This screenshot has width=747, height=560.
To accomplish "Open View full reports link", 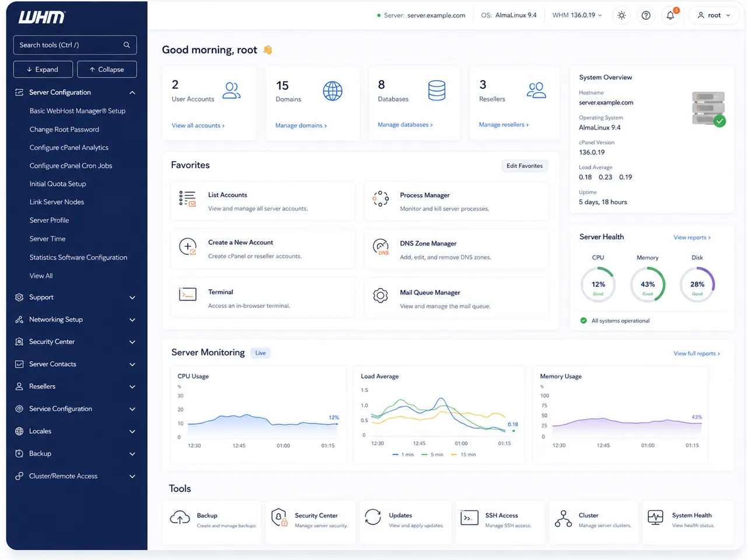I will click(697, 353).
